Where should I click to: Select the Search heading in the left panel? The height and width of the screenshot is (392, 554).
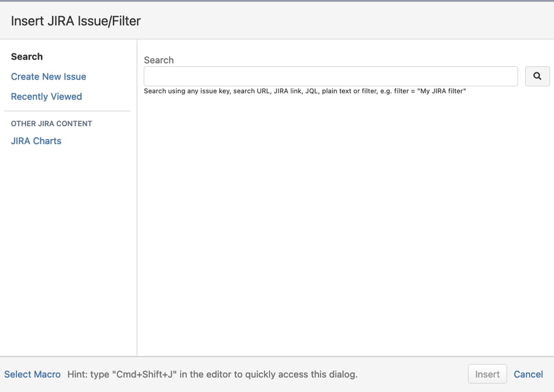27,56
